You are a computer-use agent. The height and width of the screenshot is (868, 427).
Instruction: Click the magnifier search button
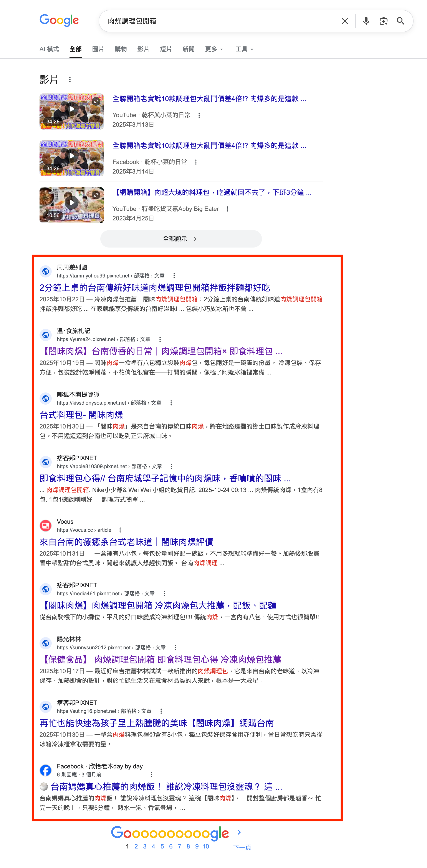(400, 21)
